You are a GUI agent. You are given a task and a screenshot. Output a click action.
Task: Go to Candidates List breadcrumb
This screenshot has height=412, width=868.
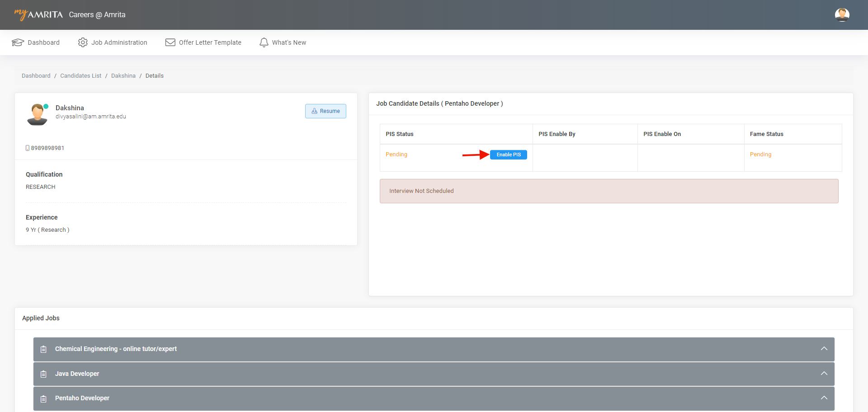point(80,76)
